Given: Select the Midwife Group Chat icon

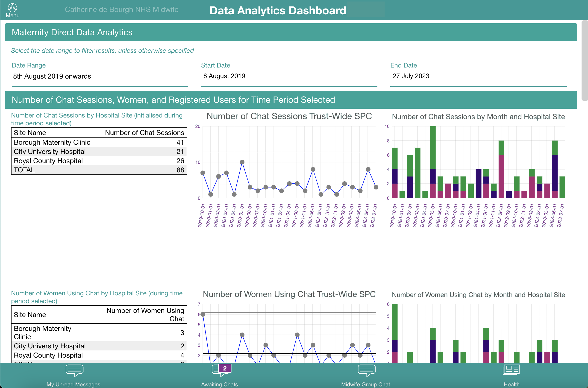Looking at the screenshot, I should tap(366, 372).
